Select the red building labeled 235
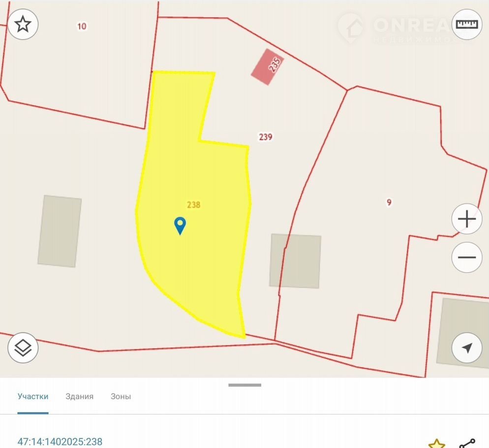 pos(268,66)
